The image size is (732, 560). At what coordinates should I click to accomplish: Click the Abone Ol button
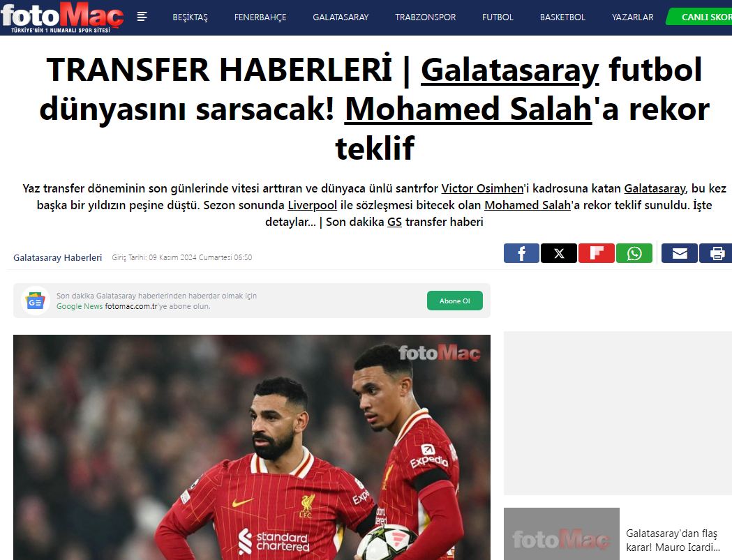pos(455,301)
